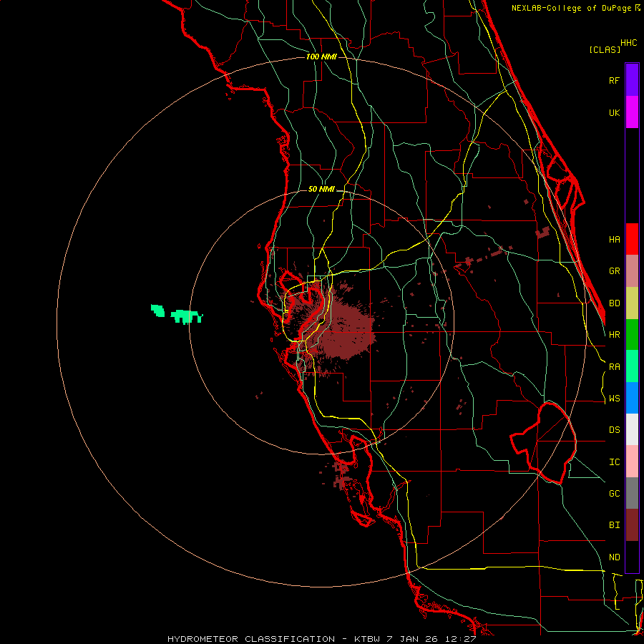The image size is (644, 644).
Task: Click the [CLAS] units label
Action: point(605,49)
